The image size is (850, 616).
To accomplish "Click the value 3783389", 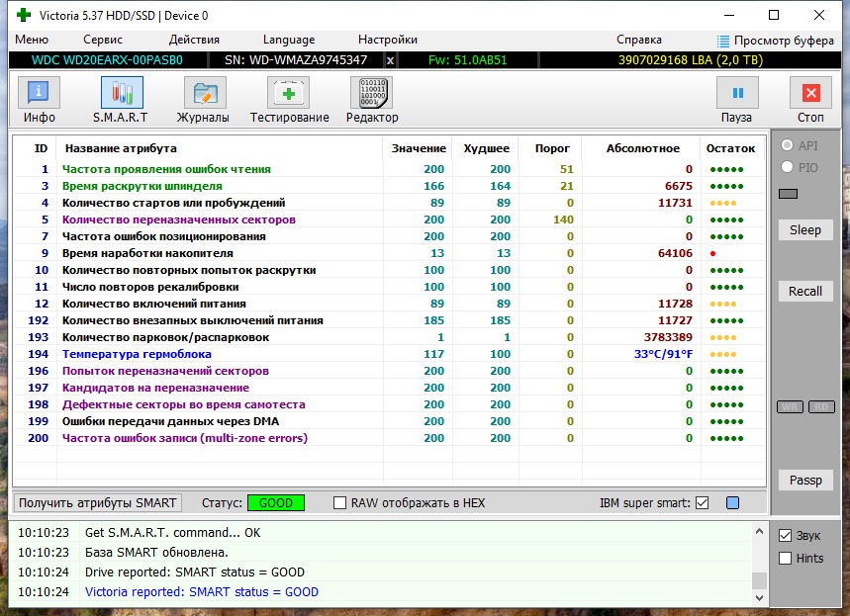I will tap(668, 337).
